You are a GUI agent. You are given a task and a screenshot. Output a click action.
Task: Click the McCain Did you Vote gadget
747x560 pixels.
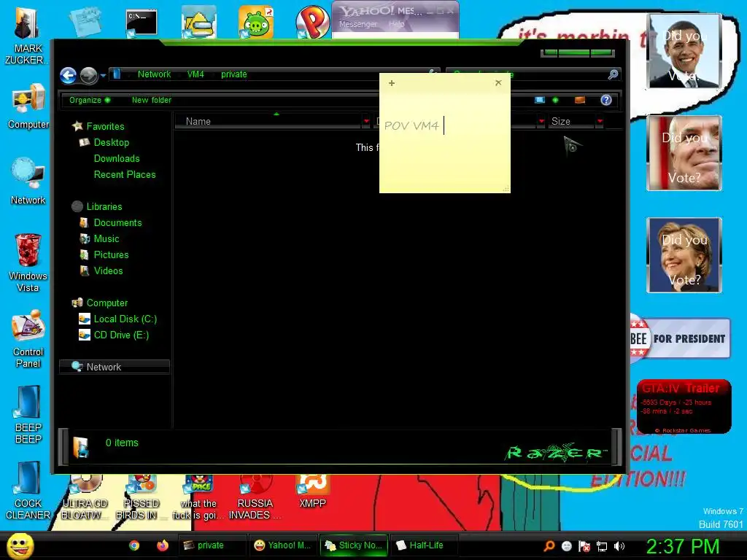click(684, 153)
